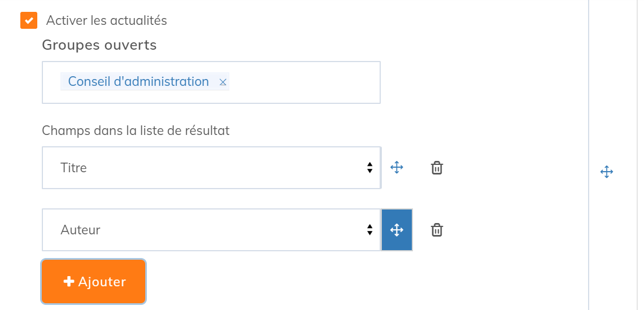Viewport: 644px width, 310px height.
Task: Add a new field with Ajouter button
Action: pos(94,281)
